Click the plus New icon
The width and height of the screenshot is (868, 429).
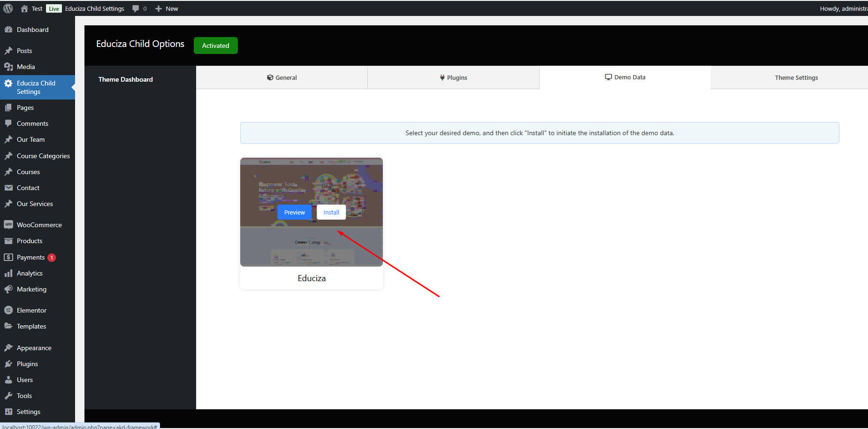[x=159, y=8]
